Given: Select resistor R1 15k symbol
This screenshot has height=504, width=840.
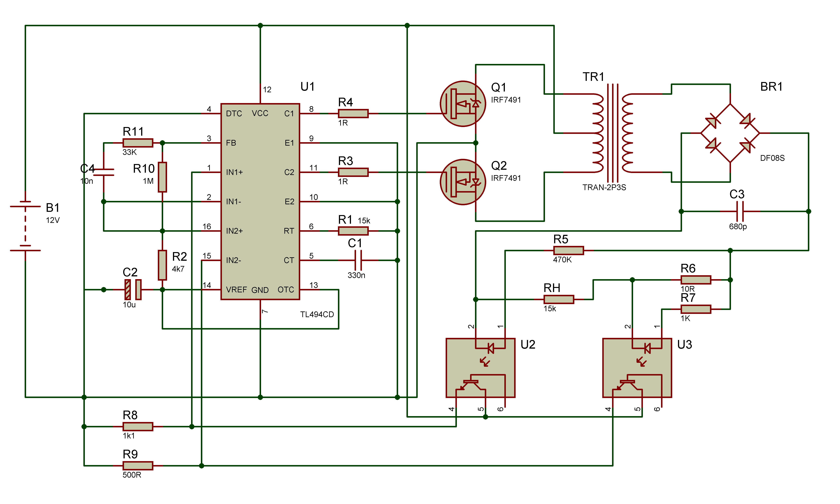Looking at the screenshot, I should (x=353, y=231).
